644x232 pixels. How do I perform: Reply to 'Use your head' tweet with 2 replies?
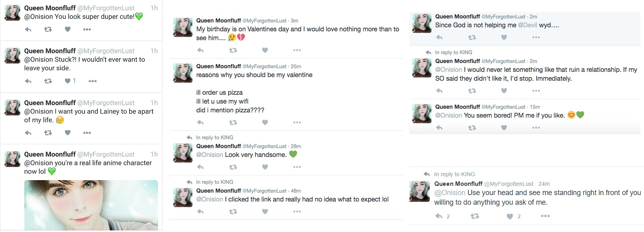pyautogui.click(x=439, y=216)
